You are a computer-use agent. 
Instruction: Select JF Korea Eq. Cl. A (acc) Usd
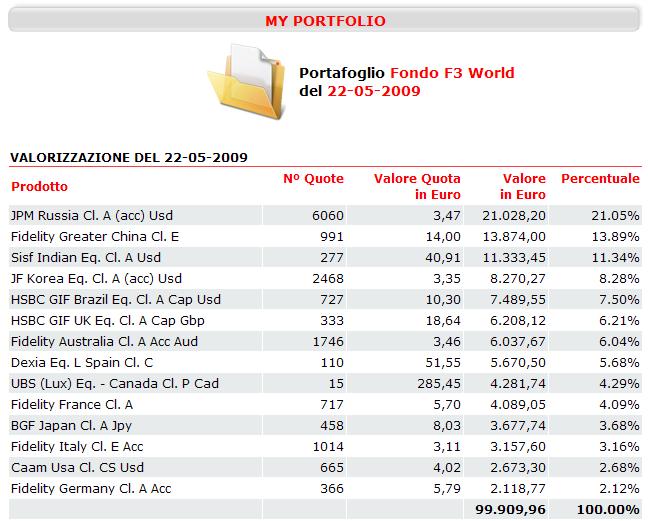tap(96, 279)
